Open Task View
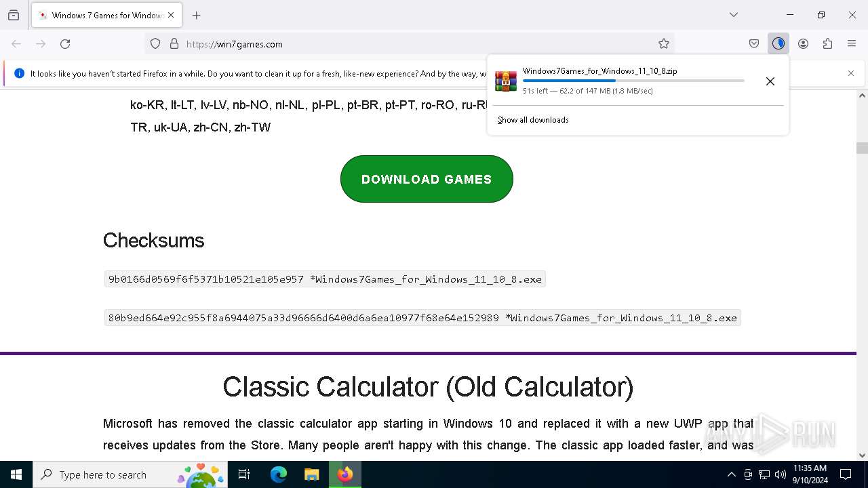The height and width of the screenshot is (488, 868). pyautogui.click(x=244, y=474)
